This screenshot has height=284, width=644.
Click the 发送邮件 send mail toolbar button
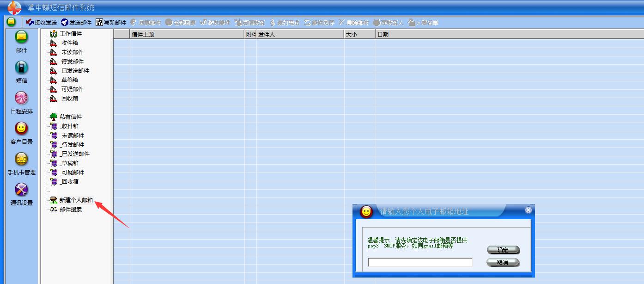tap(76, 22)
